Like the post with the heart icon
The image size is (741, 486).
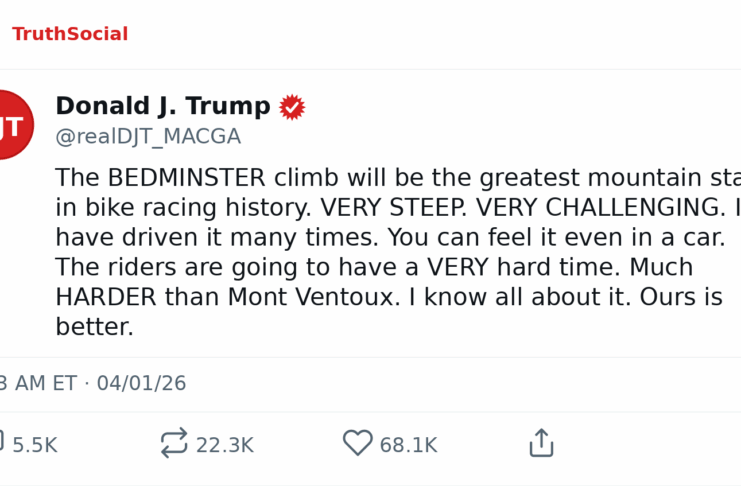[357, 444]
